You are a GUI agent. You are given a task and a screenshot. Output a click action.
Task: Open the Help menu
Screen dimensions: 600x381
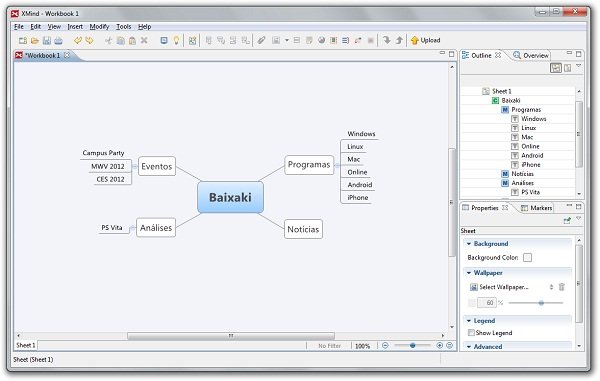click(145, 26)
